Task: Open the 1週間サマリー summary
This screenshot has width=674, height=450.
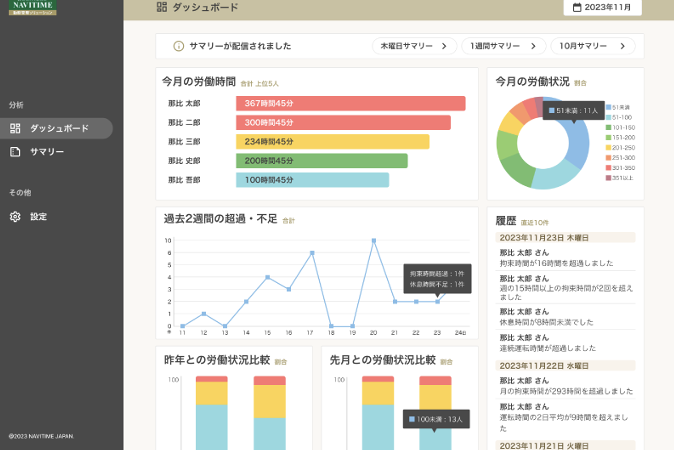Action: [503, 46]
